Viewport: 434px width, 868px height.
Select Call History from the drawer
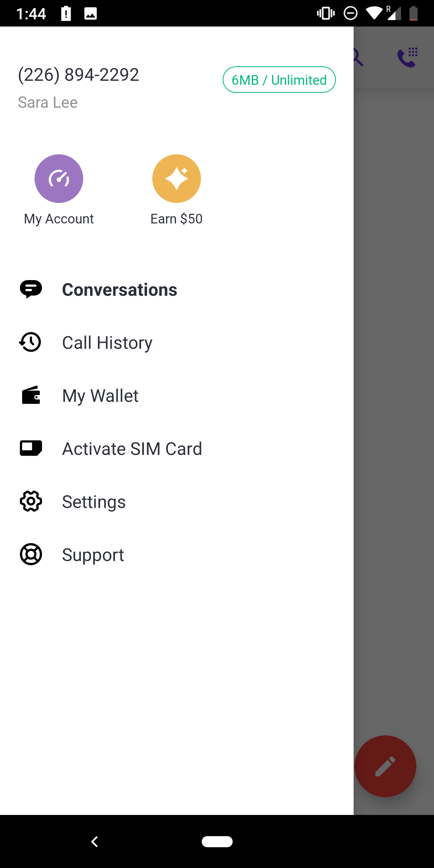tap(107, 343)
